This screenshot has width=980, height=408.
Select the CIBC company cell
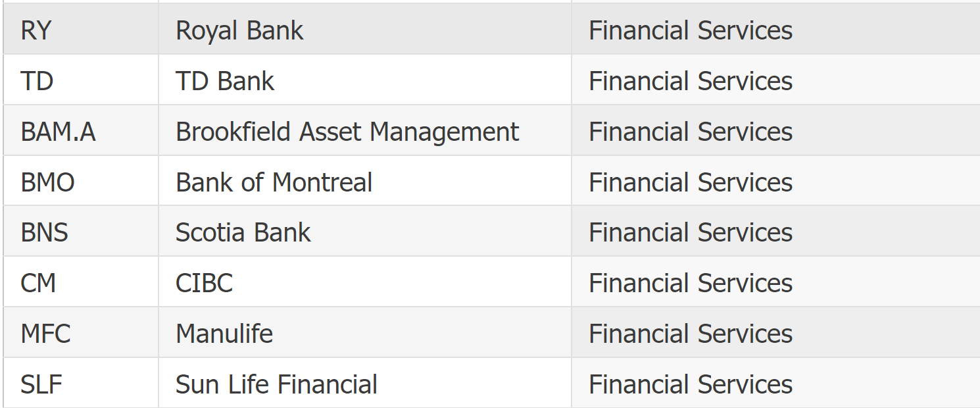click(x=365, y=282)
